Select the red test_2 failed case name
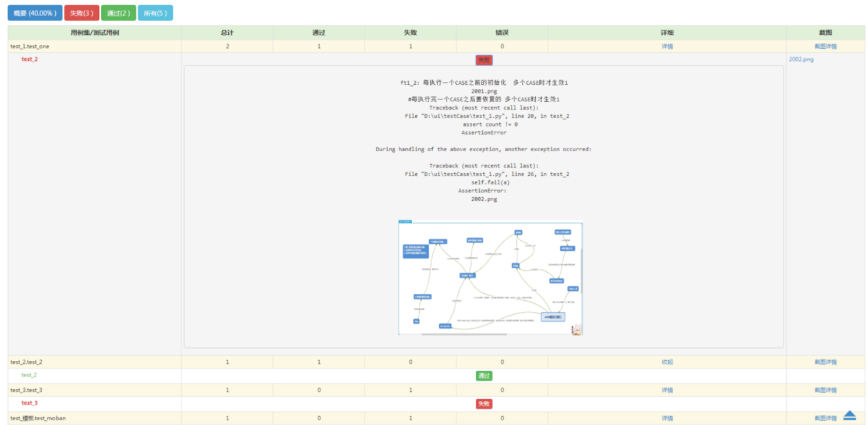Viewport: 868px width, 425px height. [29, 59]
